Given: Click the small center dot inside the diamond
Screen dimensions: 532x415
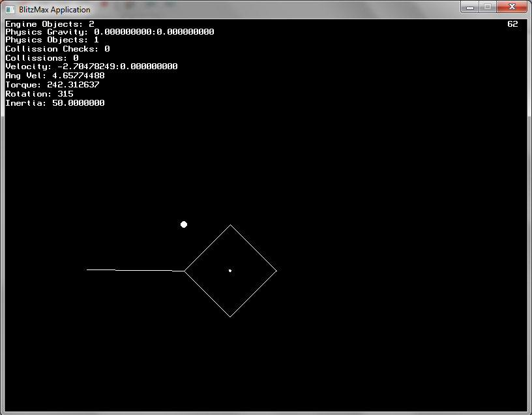Looking at the screenshot, I should click(x=230, y=271).
